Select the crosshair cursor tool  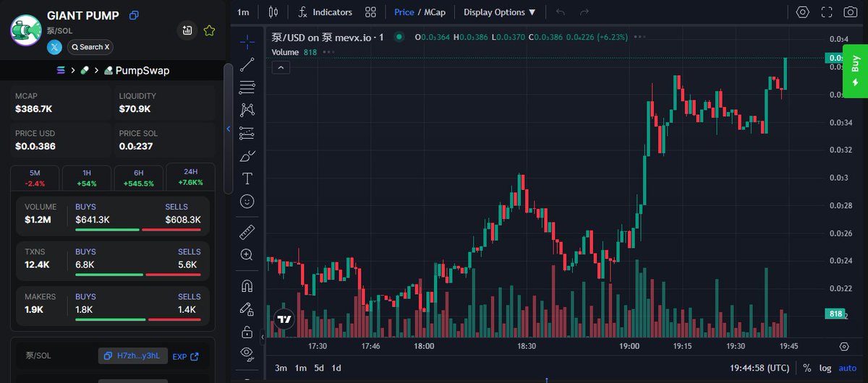coord(247,41)
